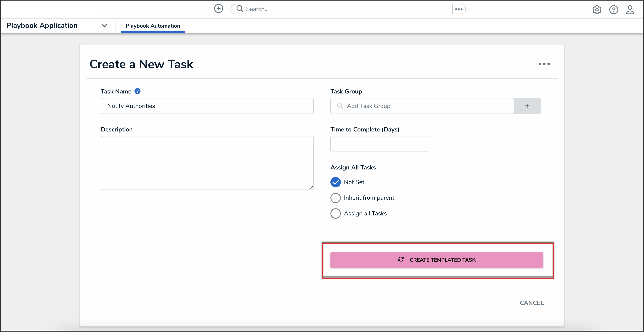The height and width of the screenshot is (332, 644).
Task: Click the plus button beside Task Group
Action: coord(527,106)
